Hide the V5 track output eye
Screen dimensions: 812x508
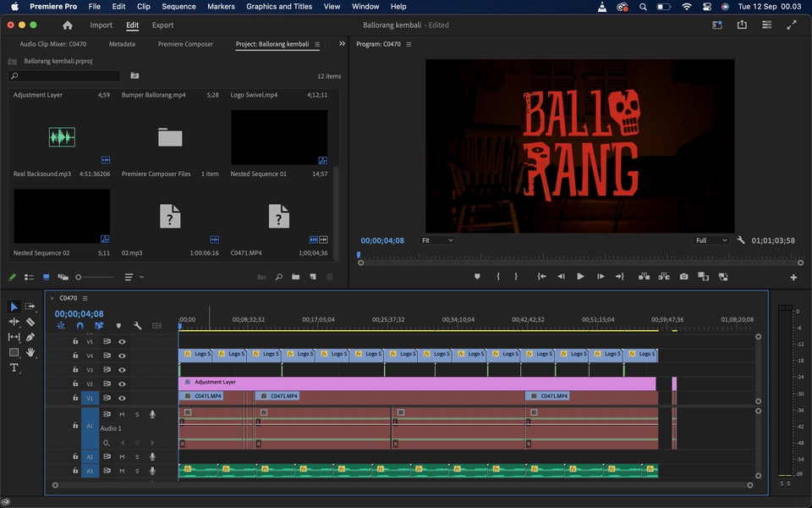point(122,341)
